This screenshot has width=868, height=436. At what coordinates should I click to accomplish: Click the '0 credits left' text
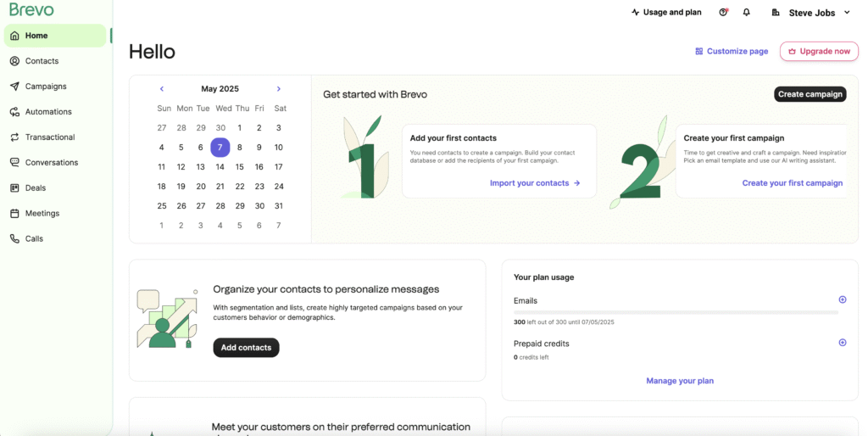coord(531,357)
